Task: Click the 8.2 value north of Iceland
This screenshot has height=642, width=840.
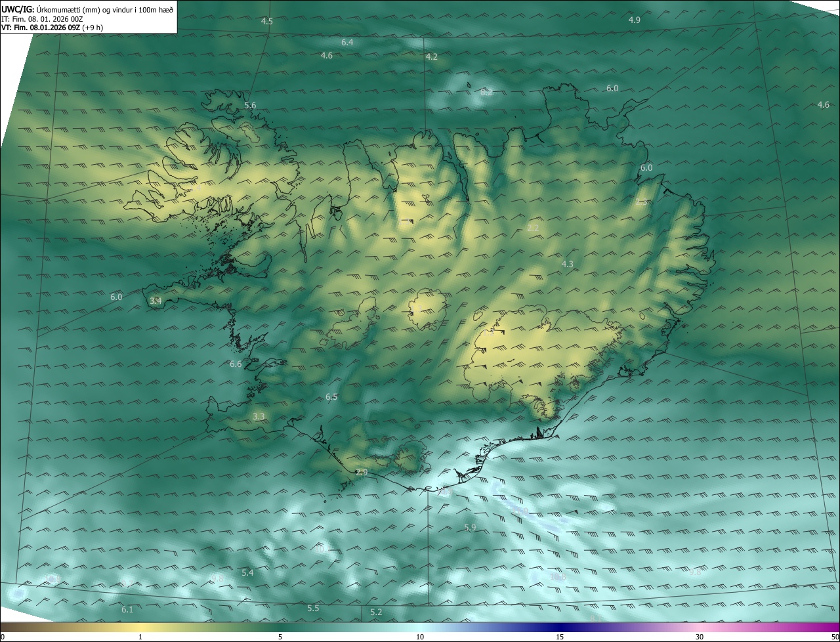Action: 486,93
